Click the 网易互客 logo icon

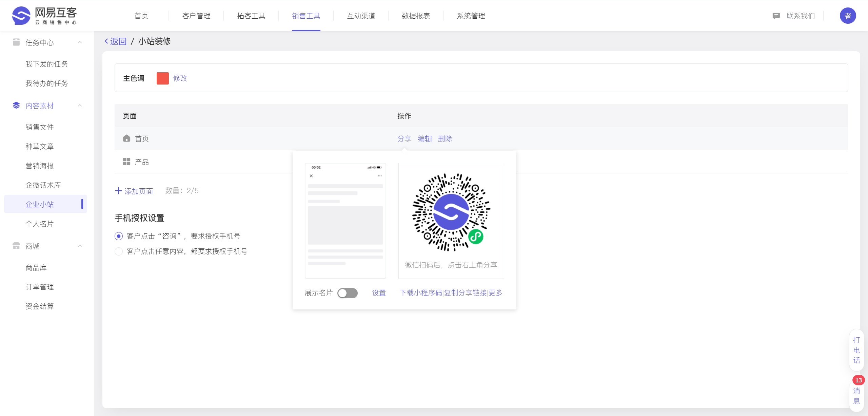point(21,16)
